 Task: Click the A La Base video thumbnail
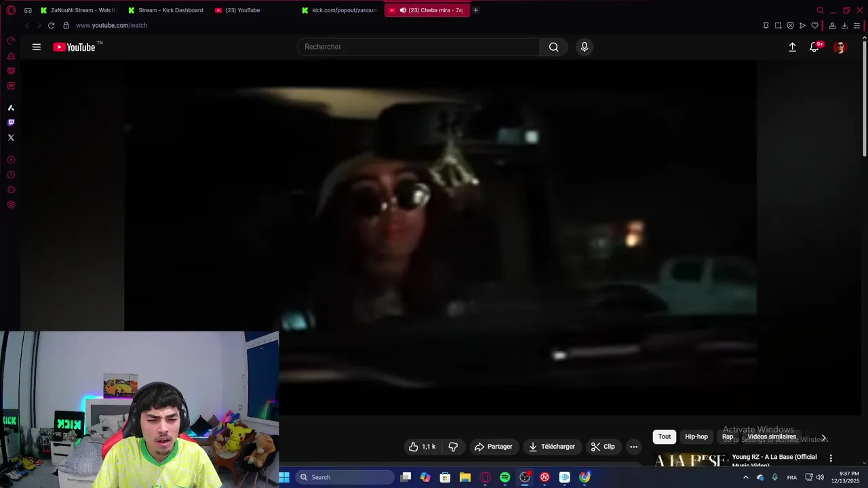(x=690, y=460)
